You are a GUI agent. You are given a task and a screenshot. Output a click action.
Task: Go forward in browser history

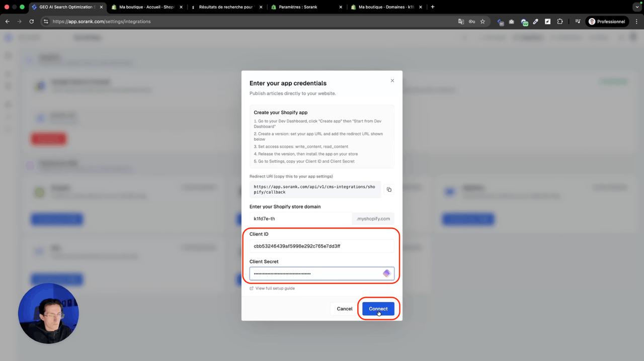tap(19, 22)
